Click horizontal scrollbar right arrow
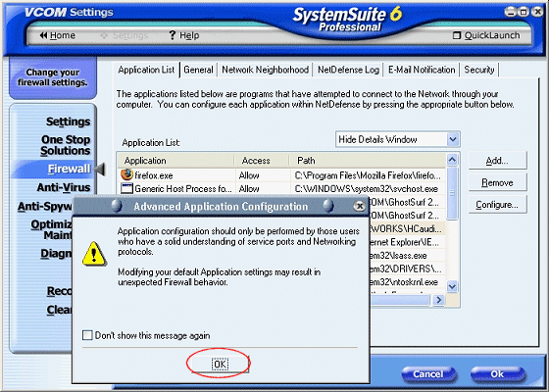The height and width of the screenshot is (392, 549). pyautogui.click(x=438, y=300)
